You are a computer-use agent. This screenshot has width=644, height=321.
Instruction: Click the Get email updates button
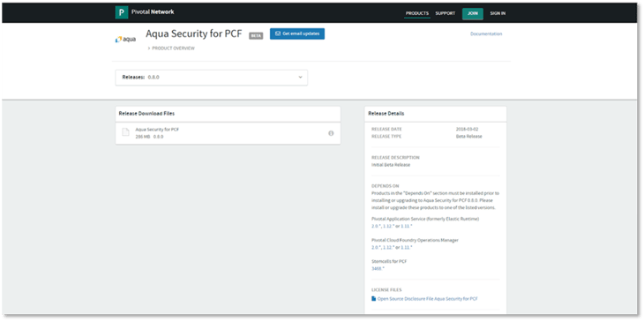coord(297,34)
